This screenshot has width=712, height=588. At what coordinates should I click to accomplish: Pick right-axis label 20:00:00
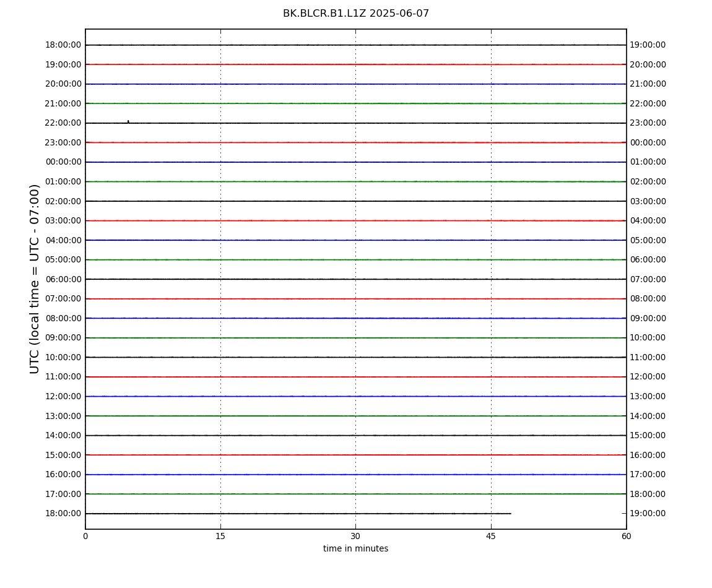(x=648, y=64)
